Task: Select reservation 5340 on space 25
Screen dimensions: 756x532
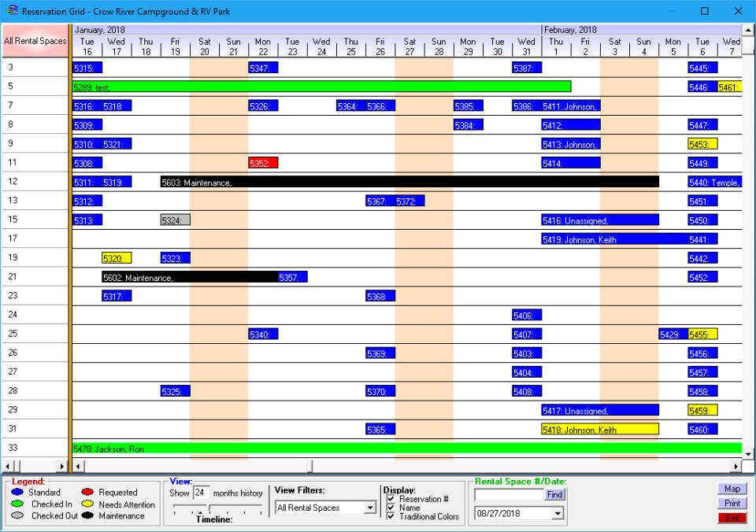Action: click(263, 334)
